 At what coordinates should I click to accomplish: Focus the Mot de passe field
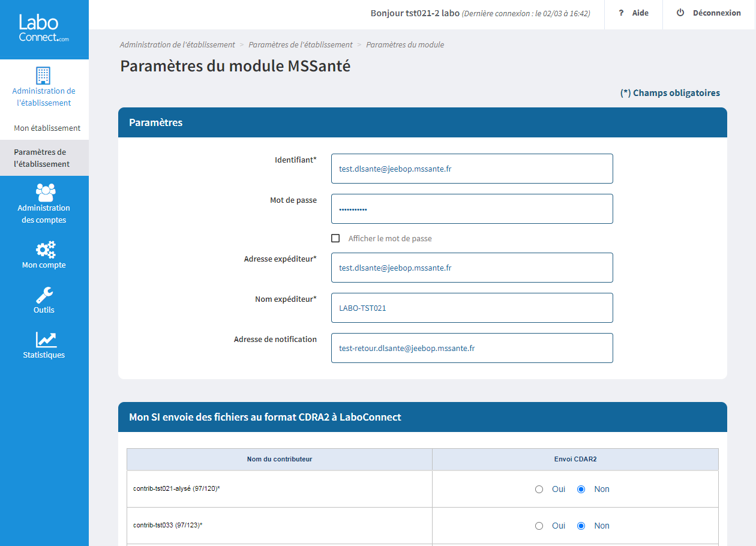click(x=472, y=209)
